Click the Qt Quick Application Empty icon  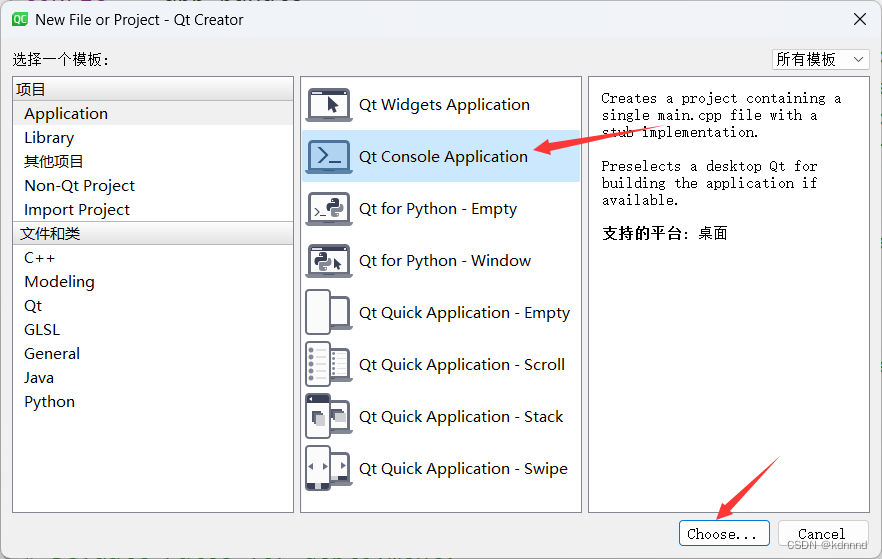[329, 313]
